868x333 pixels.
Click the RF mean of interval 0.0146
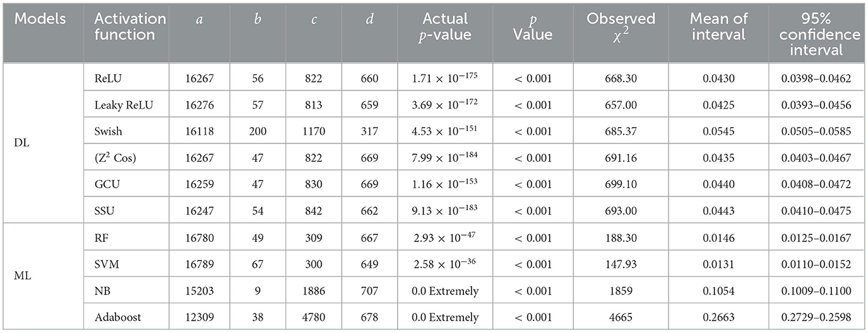[718, 238]
